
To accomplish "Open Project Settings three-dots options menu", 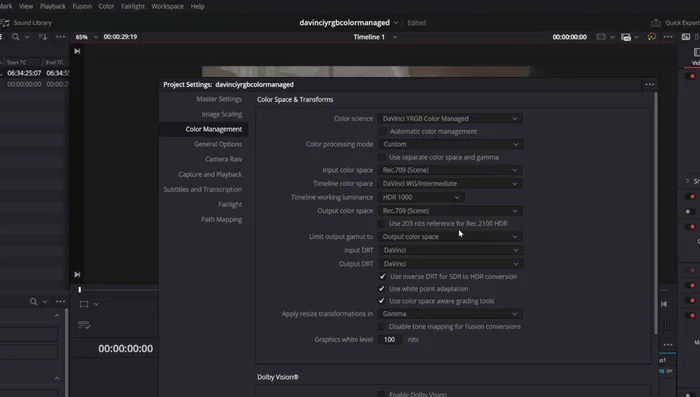I will point(650,84).
